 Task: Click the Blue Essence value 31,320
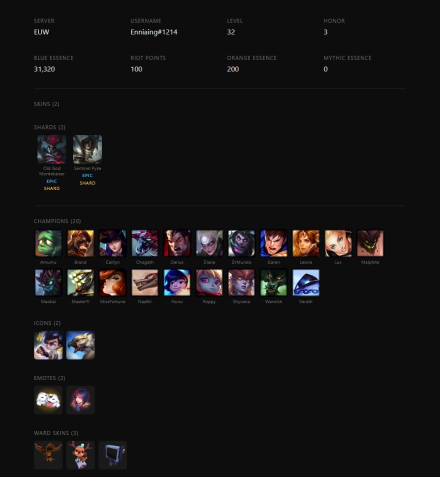[44, 69]
